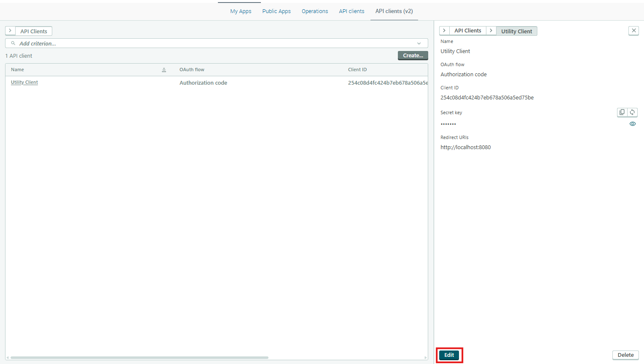This screenshot has height=364, width=644.
Task: Open the Public Apps tab
Action: tap(276, 11)
